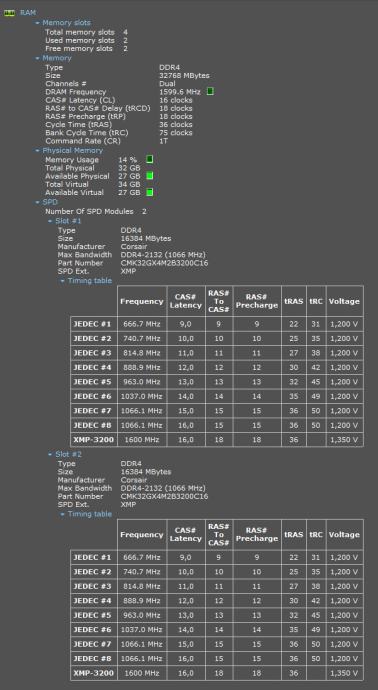
Task: Click the Available Virtual green indicator
Action: pos(150,192)
